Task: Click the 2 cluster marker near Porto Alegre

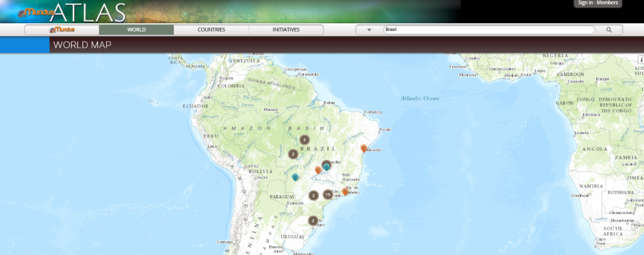Action: (x=313, y=221)
